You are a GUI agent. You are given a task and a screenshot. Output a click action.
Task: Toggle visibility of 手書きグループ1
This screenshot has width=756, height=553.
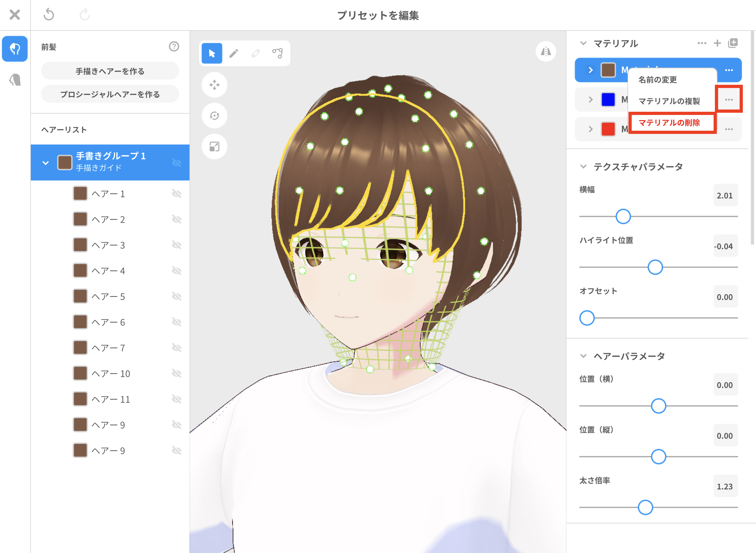tap(176, 163)
